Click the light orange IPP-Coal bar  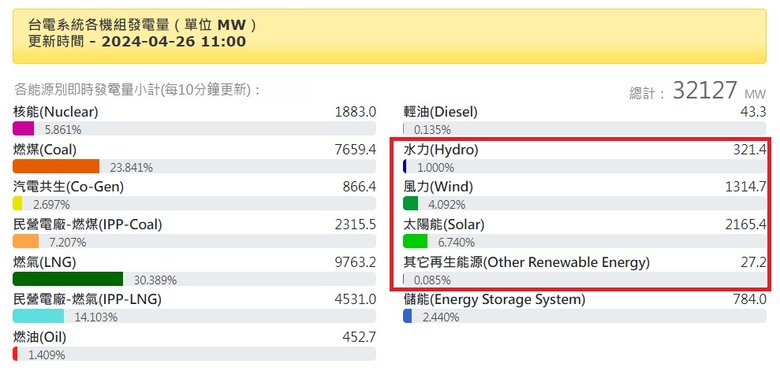pos(26,242)
